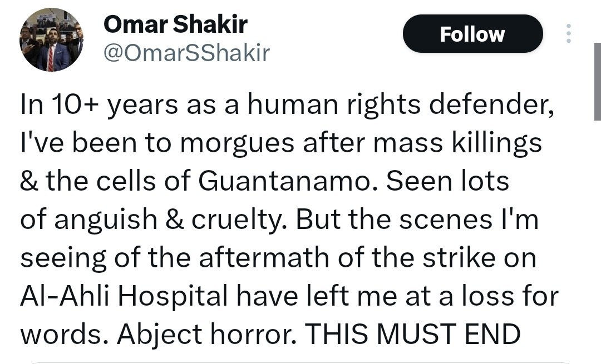Click 'aftermath of the strike' text
Viewport: 601px width, 364px height.
341,257
